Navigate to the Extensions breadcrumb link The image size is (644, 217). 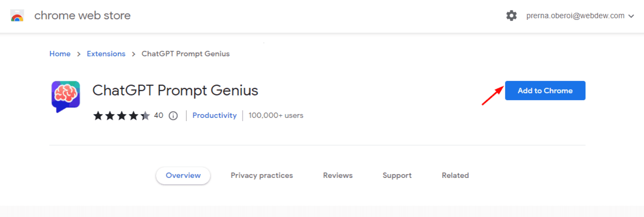click(106, 54)
